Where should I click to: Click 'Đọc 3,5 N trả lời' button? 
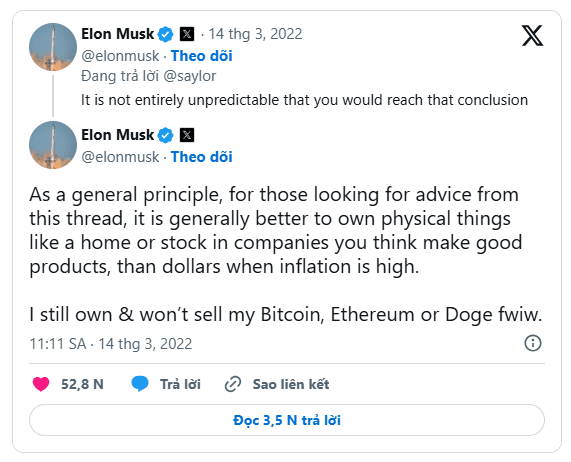coord(287,420)
